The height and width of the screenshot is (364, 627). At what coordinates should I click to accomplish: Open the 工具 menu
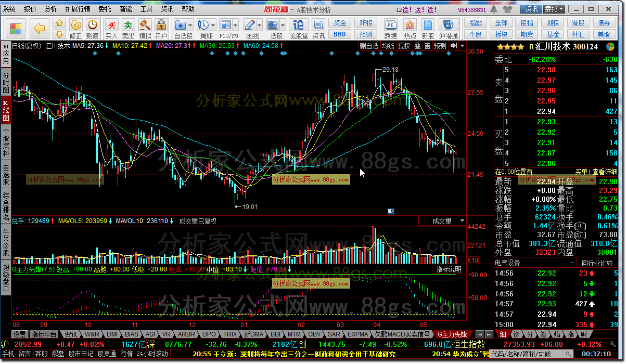tap(147, 9)
